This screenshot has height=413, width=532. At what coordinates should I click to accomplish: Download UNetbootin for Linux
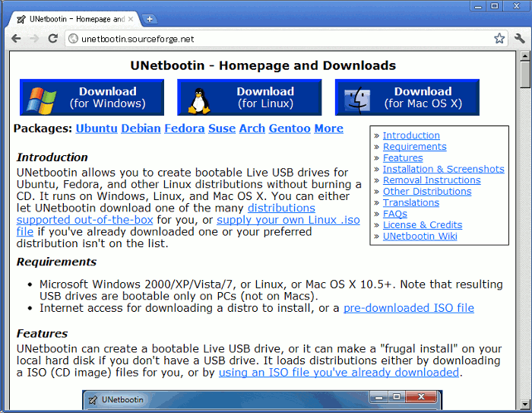(x=249, y=97)
